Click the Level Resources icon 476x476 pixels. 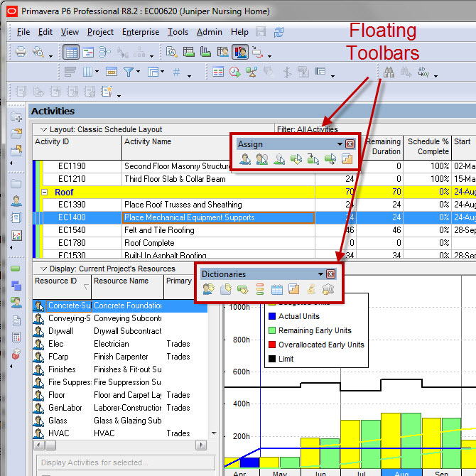tap(251, 72)
